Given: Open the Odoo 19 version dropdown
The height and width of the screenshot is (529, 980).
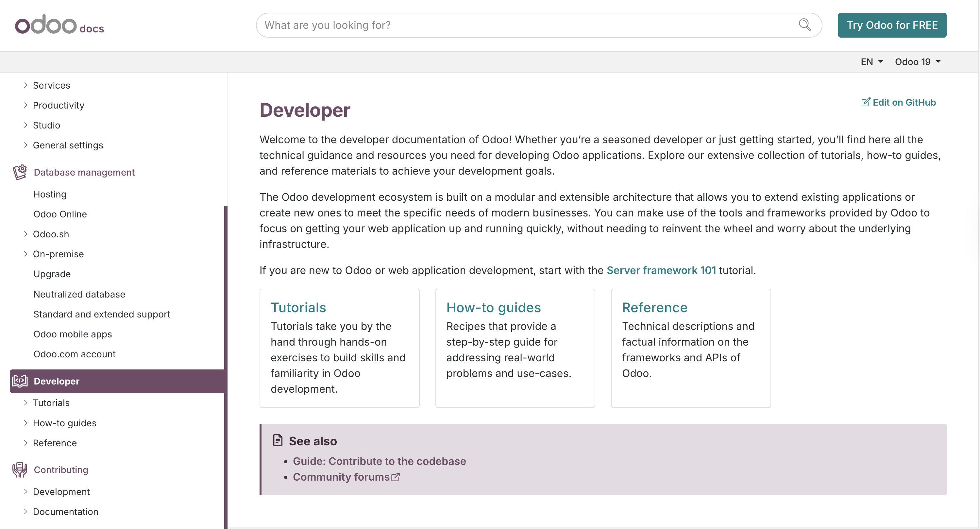Looking at the screenshot, I should (917, 62).
